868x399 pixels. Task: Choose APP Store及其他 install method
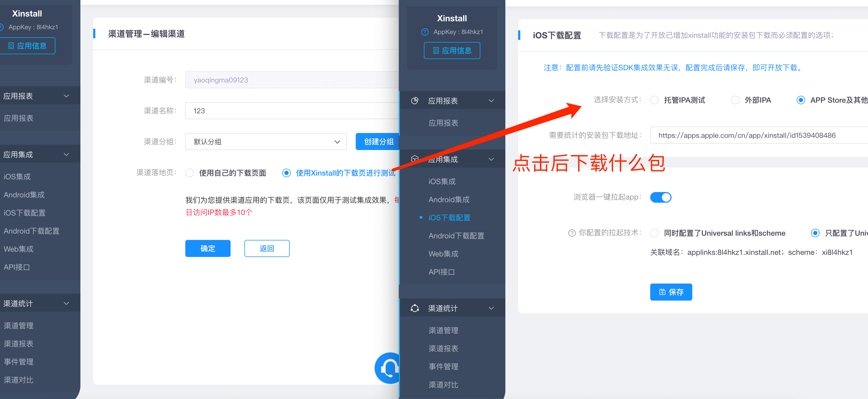tap(801, 100)
